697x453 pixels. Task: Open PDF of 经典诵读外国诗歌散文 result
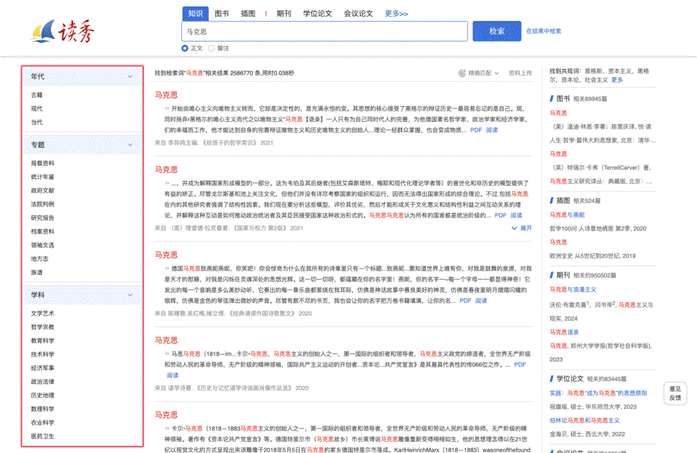coord(465,301)
